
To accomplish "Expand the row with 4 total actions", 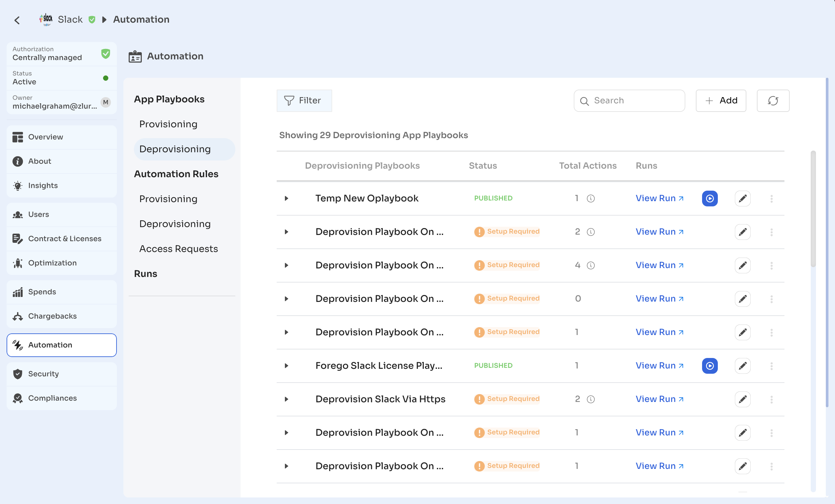I will click(286, 265).
